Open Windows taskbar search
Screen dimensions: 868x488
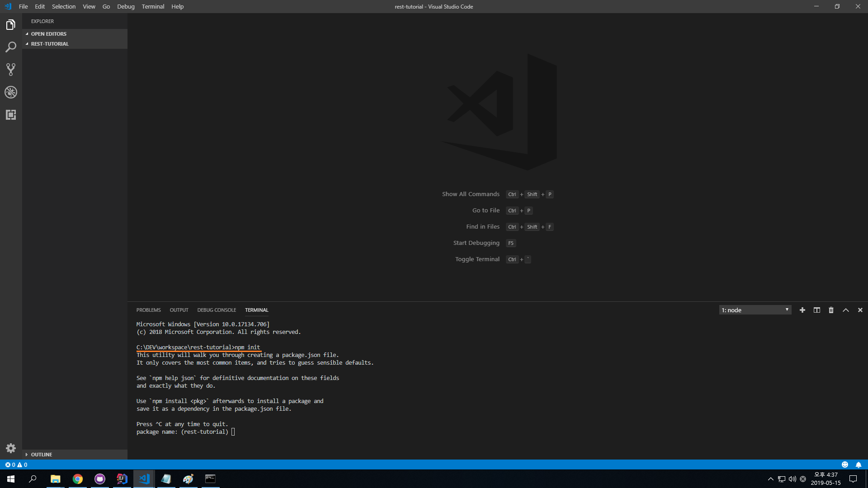[x=33, y=479]
